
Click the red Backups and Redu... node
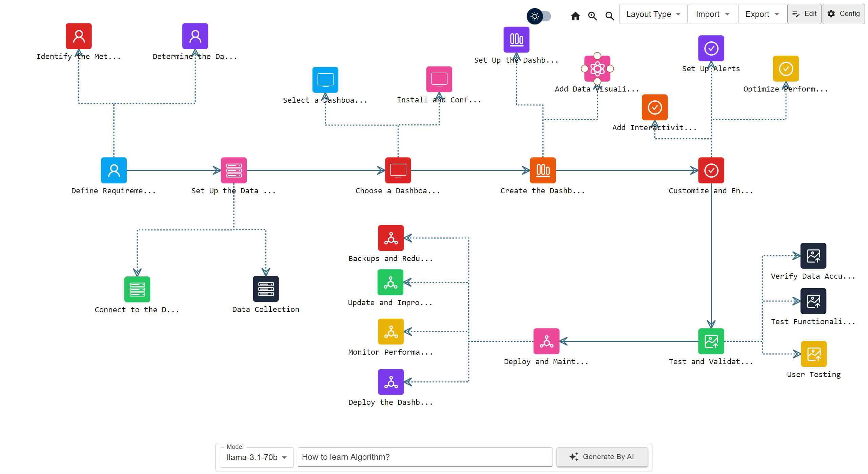(x=391, y=238)
